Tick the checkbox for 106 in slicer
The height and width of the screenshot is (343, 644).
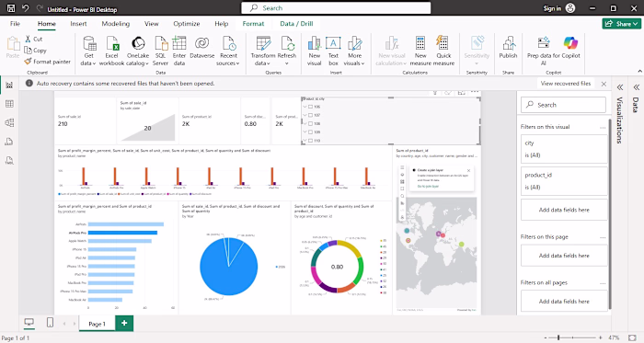click(x=311, y=107)
